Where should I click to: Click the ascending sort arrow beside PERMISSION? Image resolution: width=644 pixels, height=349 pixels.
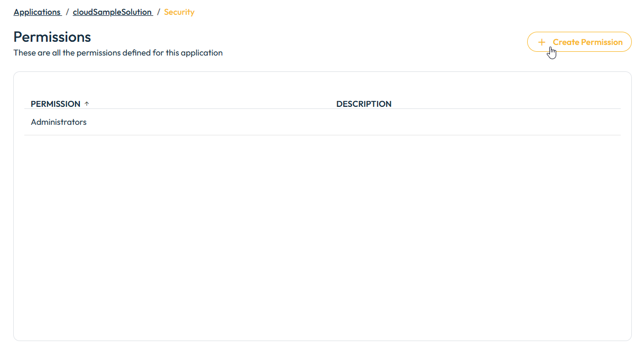pos(87,104)
